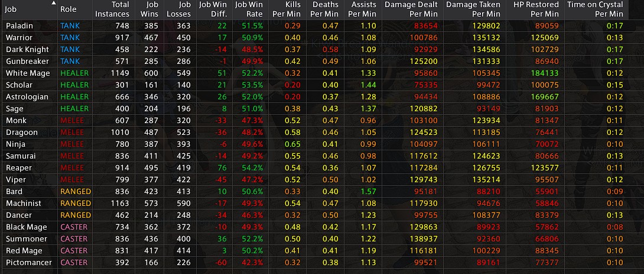
Task: Click Reaper win difference 76
Action: coord(222,168)
